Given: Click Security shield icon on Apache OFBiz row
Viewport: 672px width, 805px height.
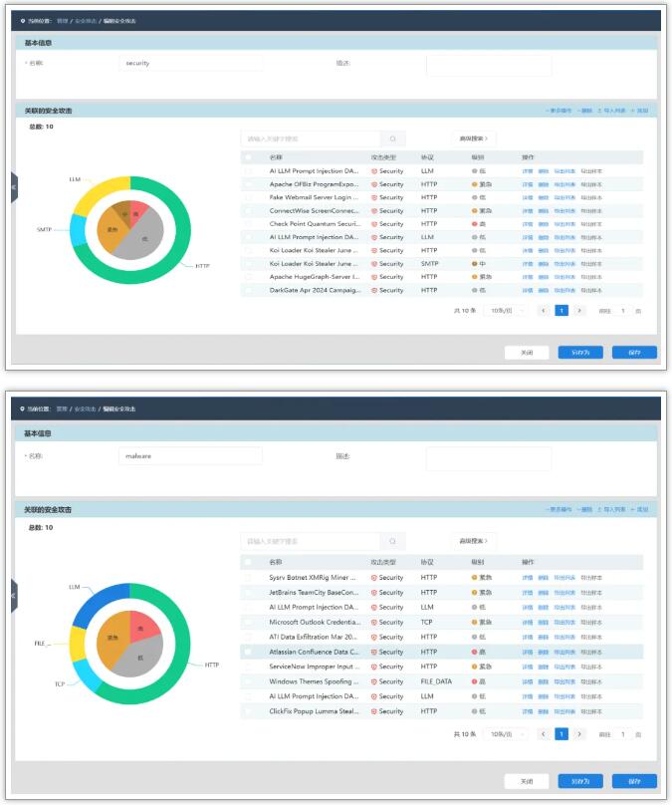Looking at the screenshot, I should [374, 184].
